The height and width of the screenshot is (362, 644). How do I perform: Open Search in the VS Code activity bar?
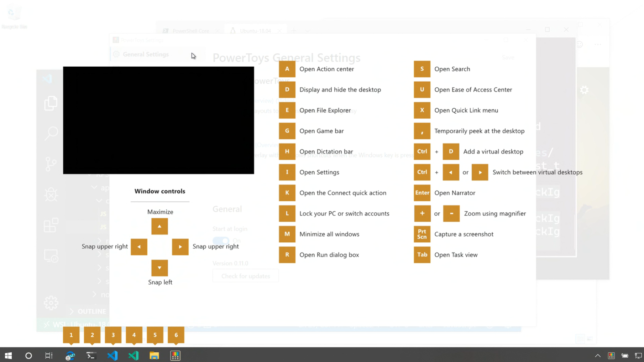51,133
